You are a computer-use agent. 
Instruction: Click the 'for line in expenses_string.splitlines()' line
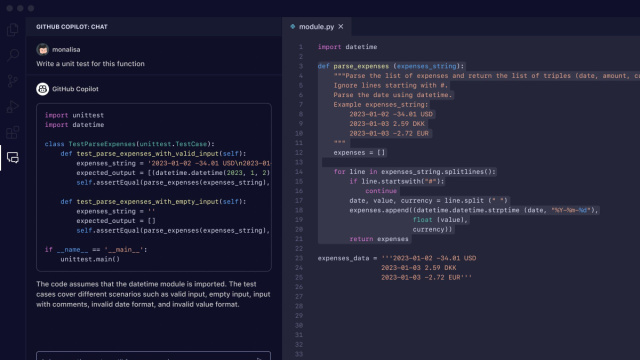coord(415,172)
